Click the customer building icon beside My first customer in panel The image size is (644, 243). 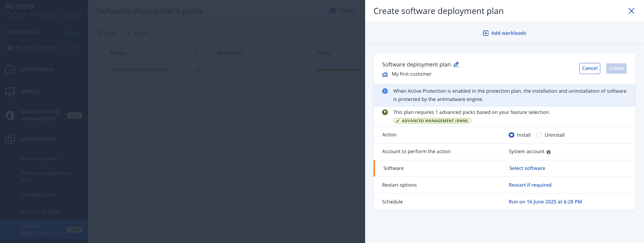click(385, 74)
